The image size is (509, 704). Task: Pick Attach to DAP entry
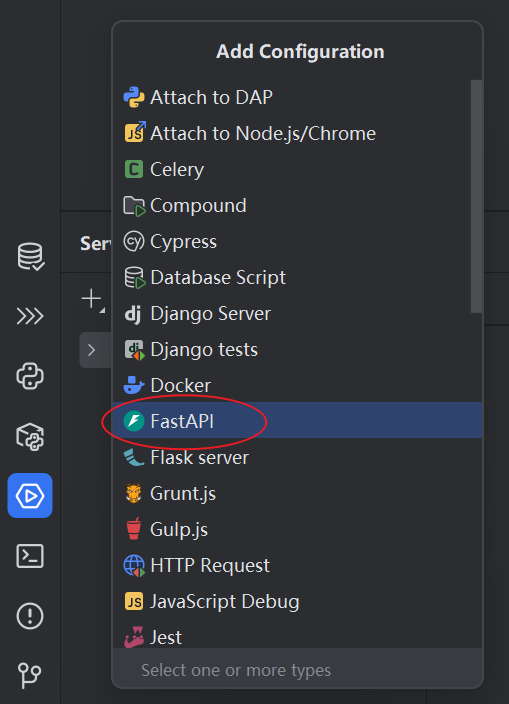coord(298,97)
